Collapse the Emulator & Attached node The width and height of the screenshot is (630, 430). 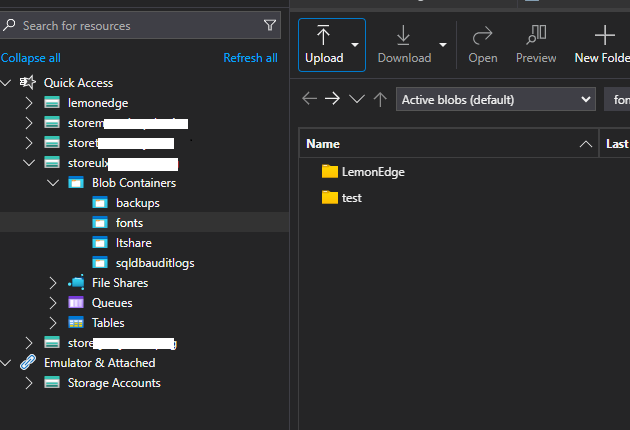[6, 363]
